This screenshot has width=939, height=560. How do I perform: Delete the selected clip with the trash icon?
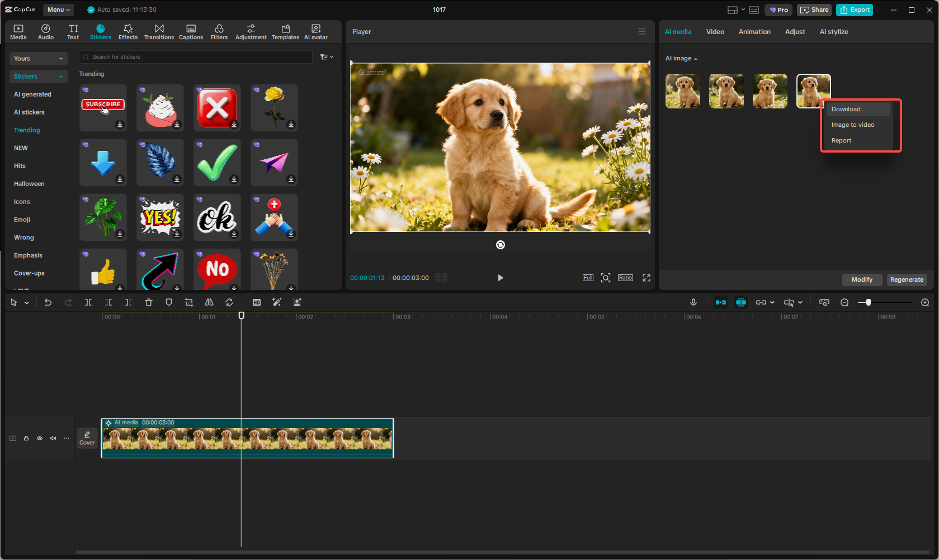tap(149, 302)
